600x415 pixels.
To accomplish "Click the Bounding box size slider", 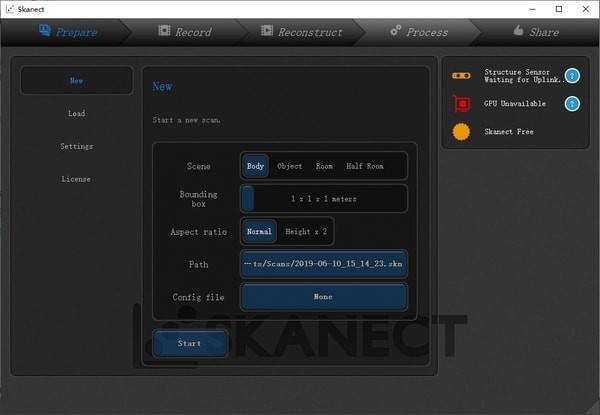I will point(324,199).
